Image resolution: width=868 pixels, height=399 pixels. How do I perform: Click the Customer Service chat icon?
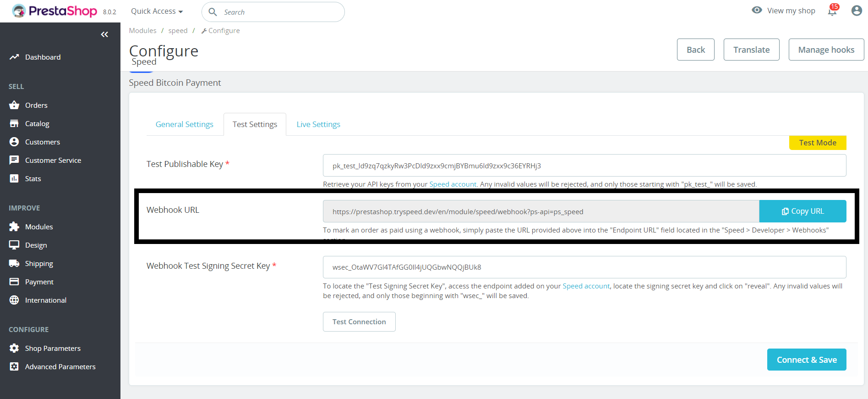[14, 160]
